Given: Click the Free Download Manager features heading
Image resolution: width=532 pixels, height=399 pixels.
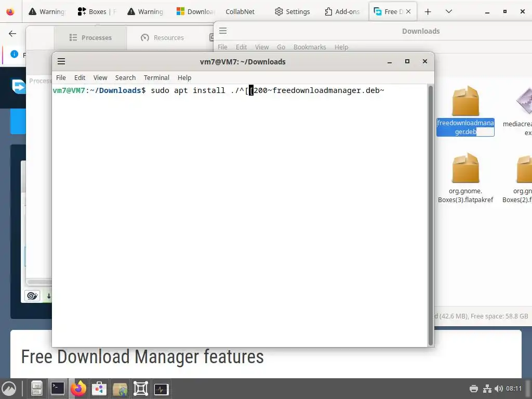Looking at the screenshot, I should tap(142, 356).
